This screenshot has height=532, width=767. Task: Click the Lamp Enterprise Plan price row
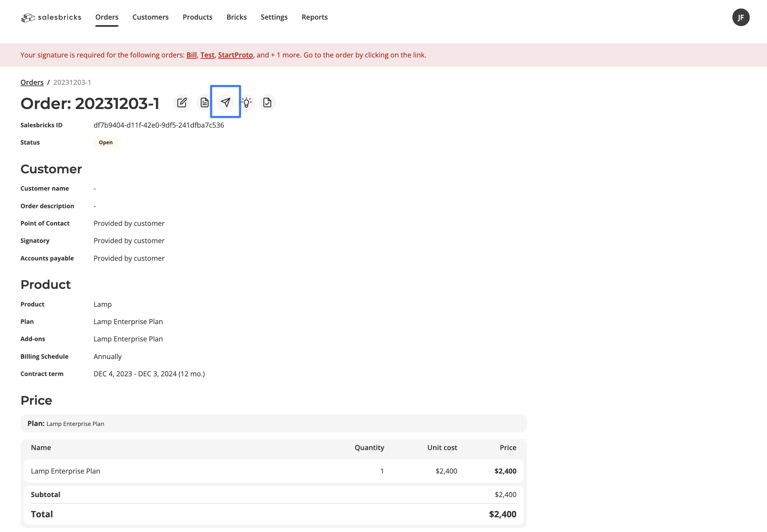273,471
